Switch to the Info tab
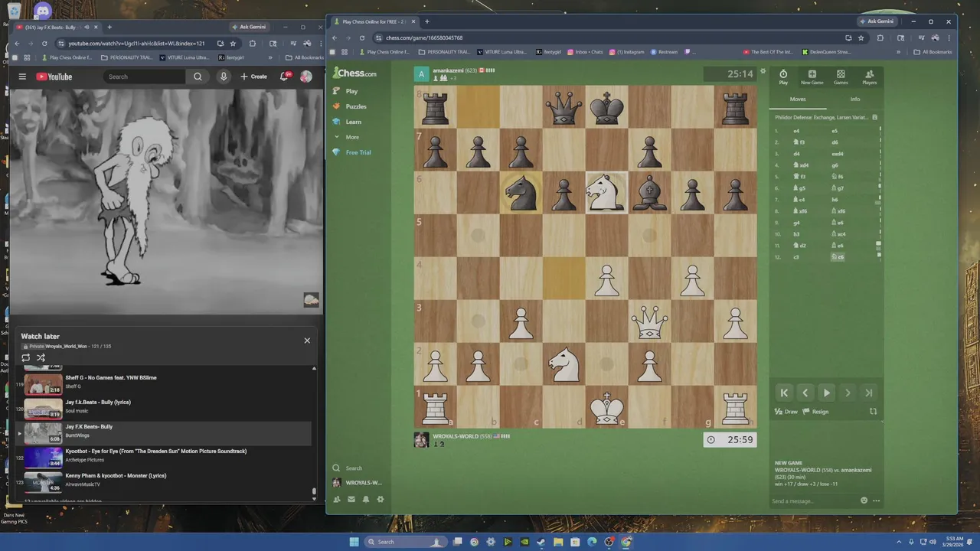This screenshot has width=980, height=551. pyautogui.click(x=855, y=99)
